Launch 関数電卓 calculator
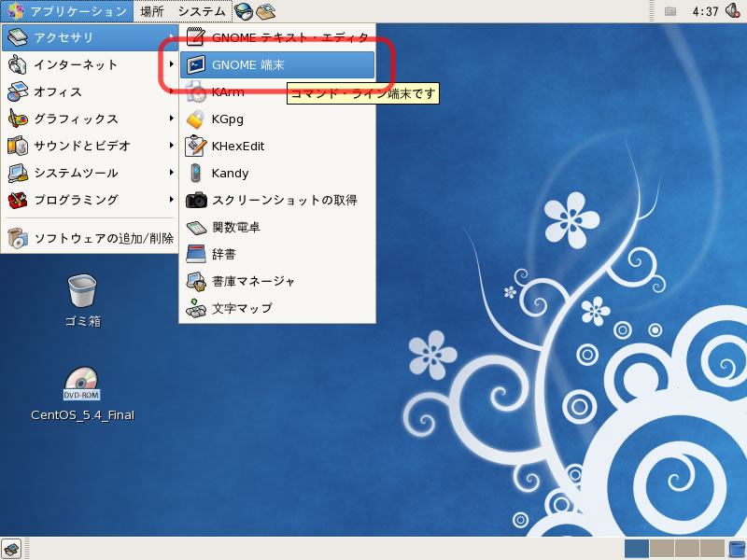The image size is (747, 560). pyautogui.click(x=277, y=227)
